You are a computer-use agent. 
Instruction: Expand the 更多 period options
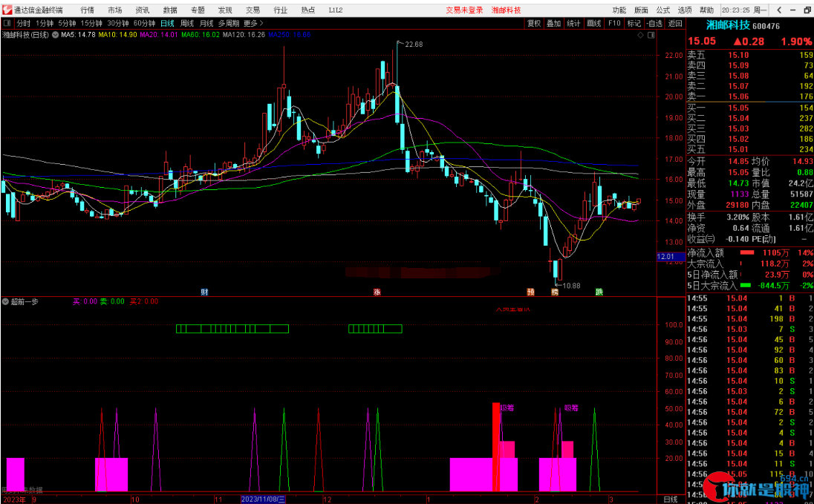pyautogui.click(x=253, y=23)
